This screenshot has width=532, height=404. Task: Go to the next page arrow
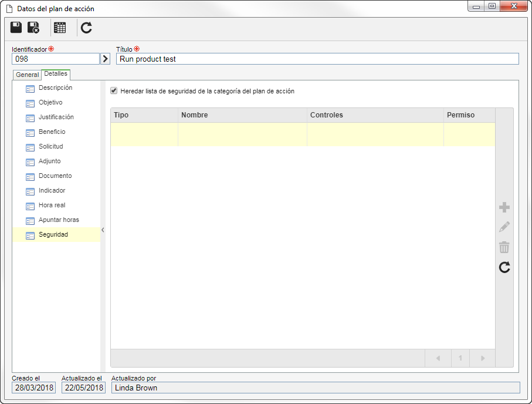[x=483, y=358]
